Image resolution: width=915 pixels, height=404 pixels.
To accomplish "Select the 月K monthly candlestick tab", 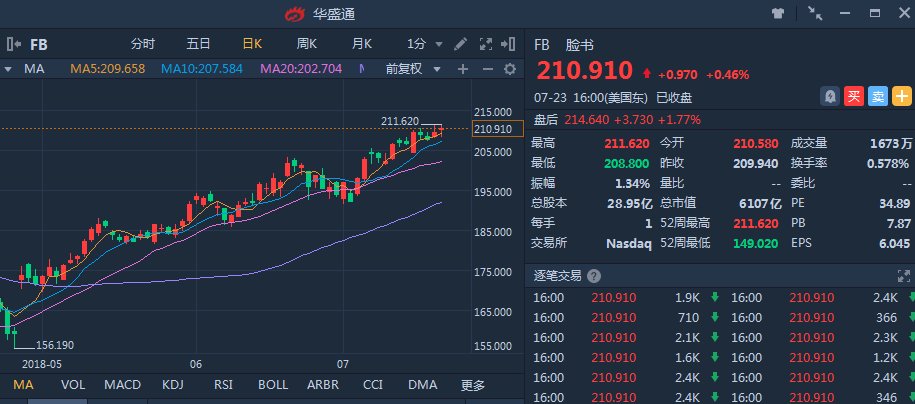I will [362, 44].
